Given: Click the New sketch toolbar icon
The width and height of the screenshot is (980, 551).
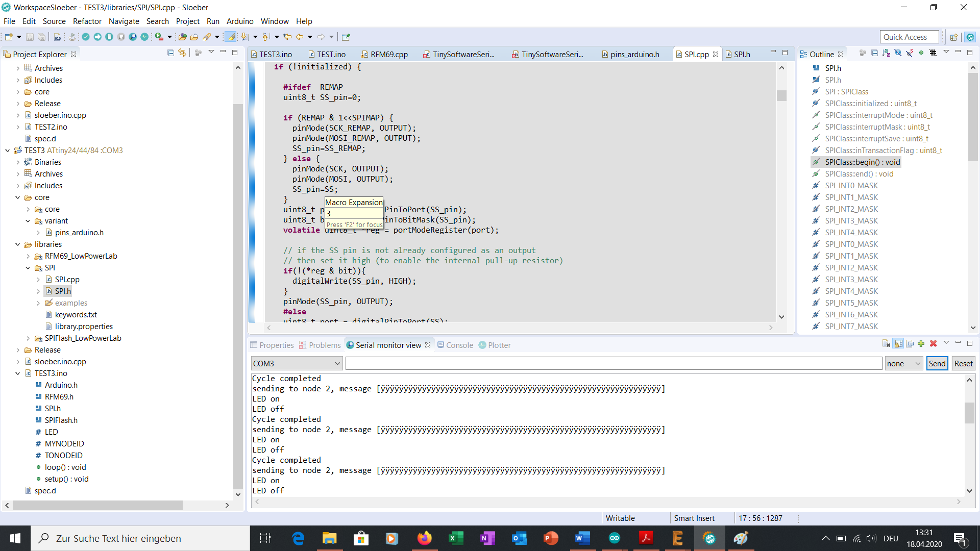Looking at the screenshot, I should tap(109, 37).
